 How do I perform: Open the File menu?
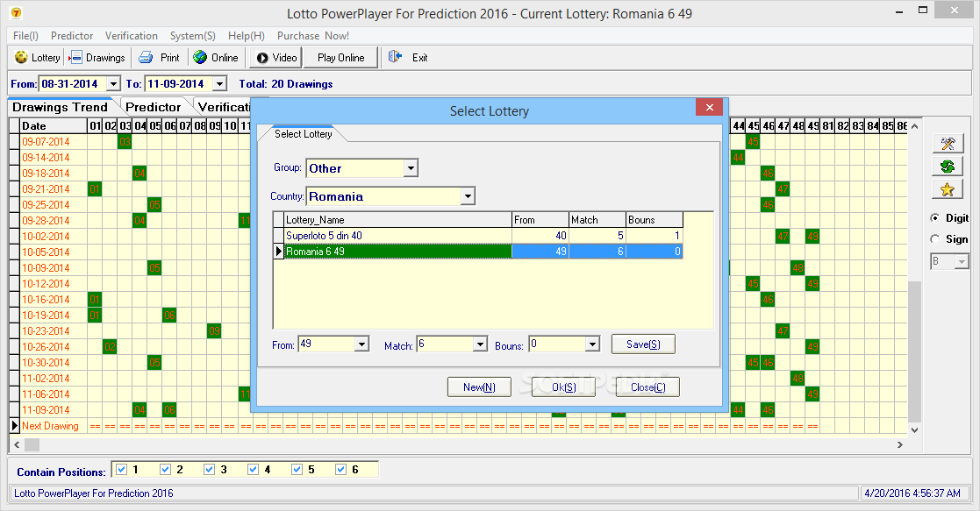coord(25,36)
